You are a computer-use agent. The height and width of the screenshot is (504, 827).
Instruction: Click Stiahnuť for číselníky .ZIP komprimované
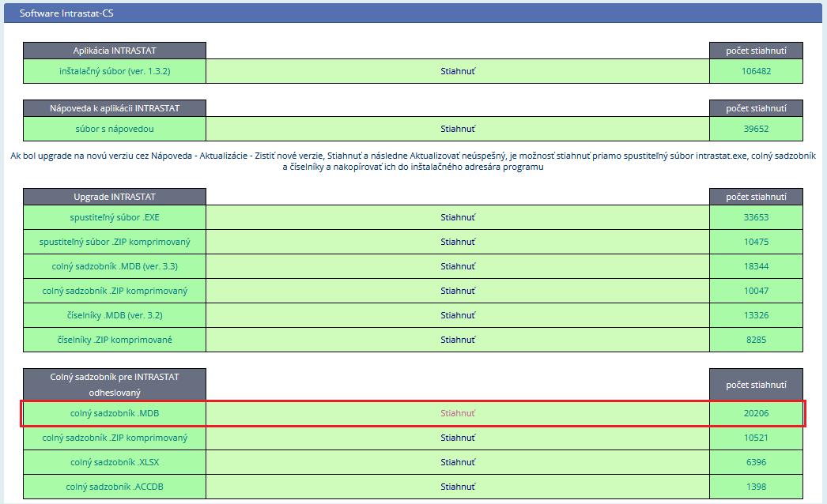click(458, 340)
